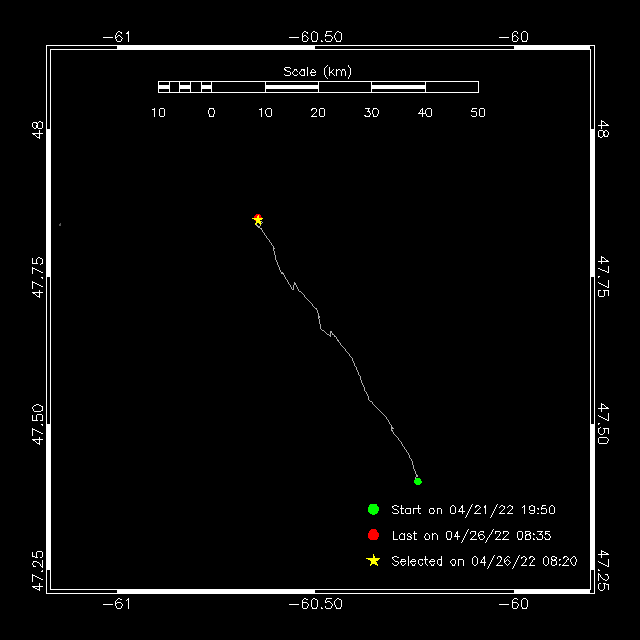The width and height of the screenshot is (640, 640).
Task: Click right axis latitude label '47.75'
Action: click(603, 277)
